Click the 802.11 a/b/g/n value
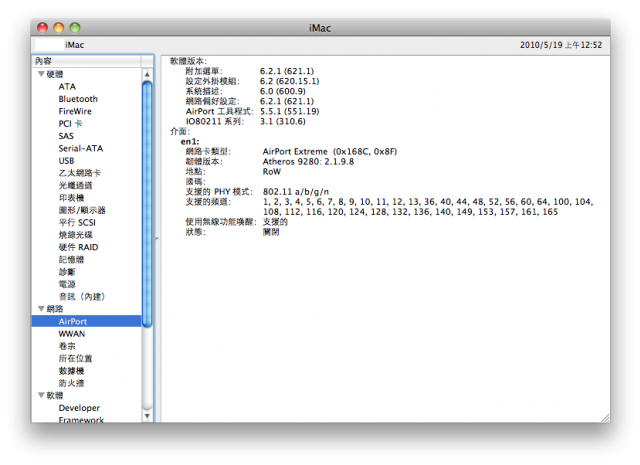The image size is (640, 465). pos(296,191)
